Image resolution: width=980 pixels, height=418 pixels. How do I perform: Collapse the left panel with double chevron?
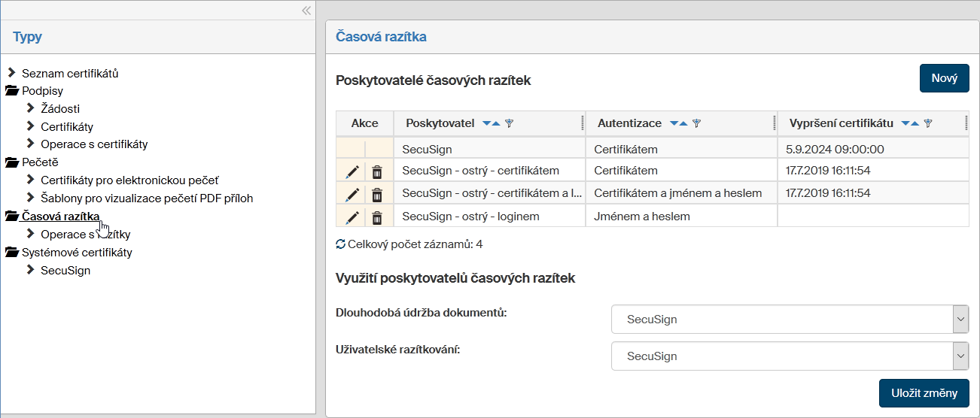(x=306, y=11)
